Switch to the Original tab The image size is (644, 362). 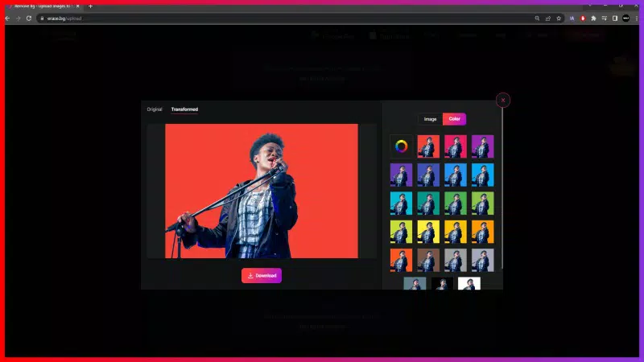tap(155, 109)
